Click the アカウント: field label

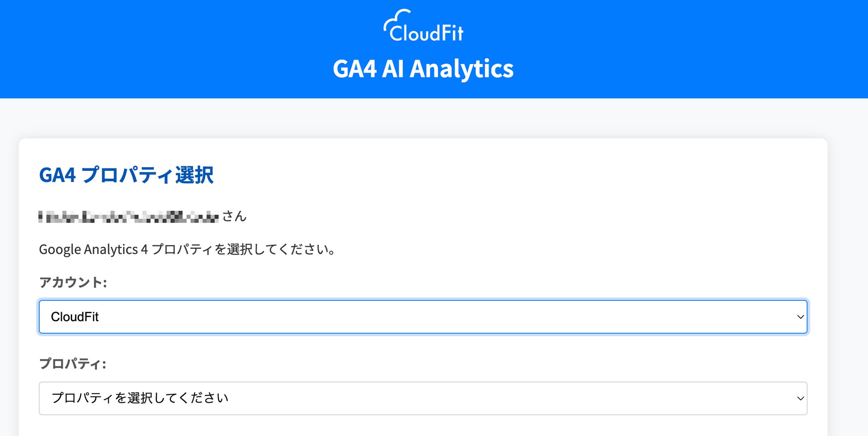coord(73,282)
